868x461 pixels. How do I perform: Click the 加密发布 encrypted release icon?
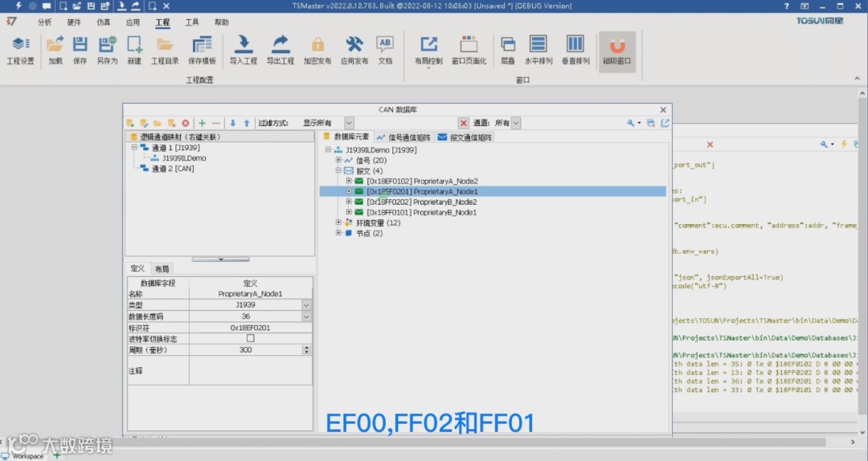pos(317,51)
